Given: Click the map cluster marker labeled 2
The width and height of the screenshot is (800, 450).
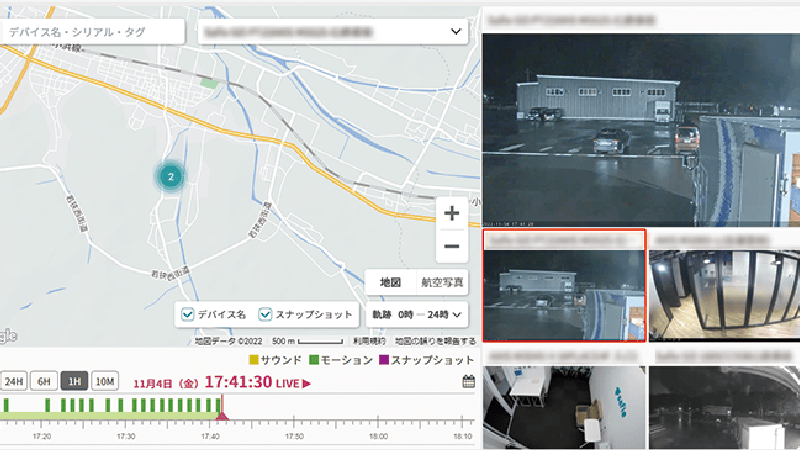Looking at the screenshot, I should click(x=170, y=177).
